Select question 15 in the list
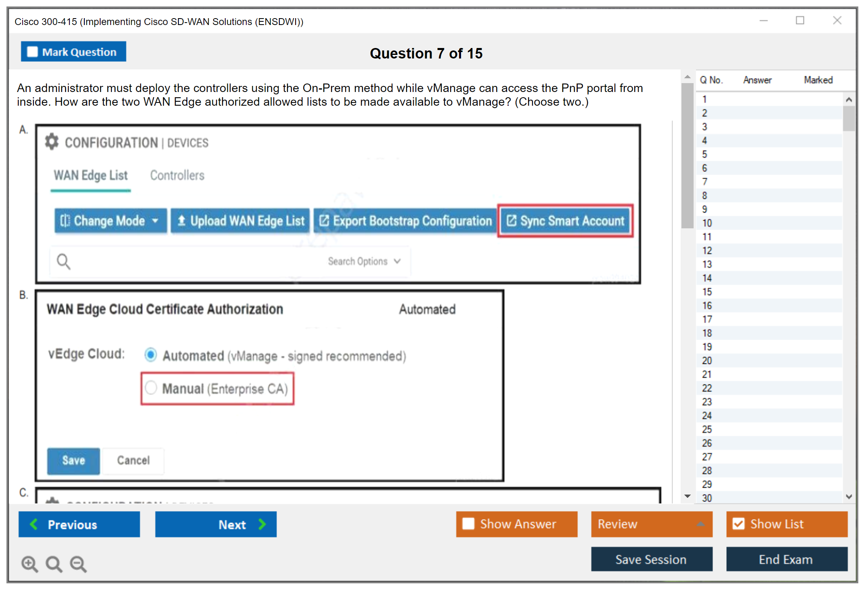The image size is (868, 593). tap(707, 292)
